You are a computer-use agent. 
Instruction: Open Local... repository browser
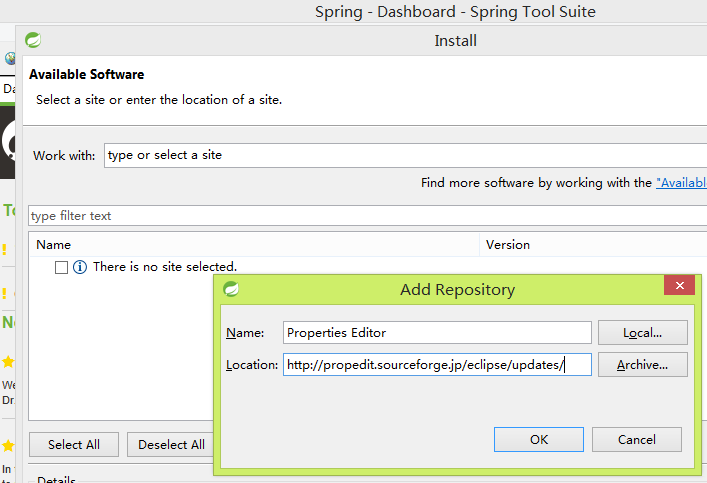[x=643, y=333]
